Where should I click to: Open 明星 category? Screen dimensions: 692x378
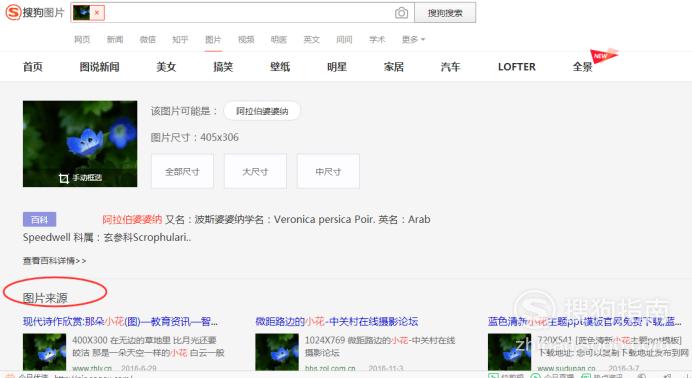[x=337, y=67]
